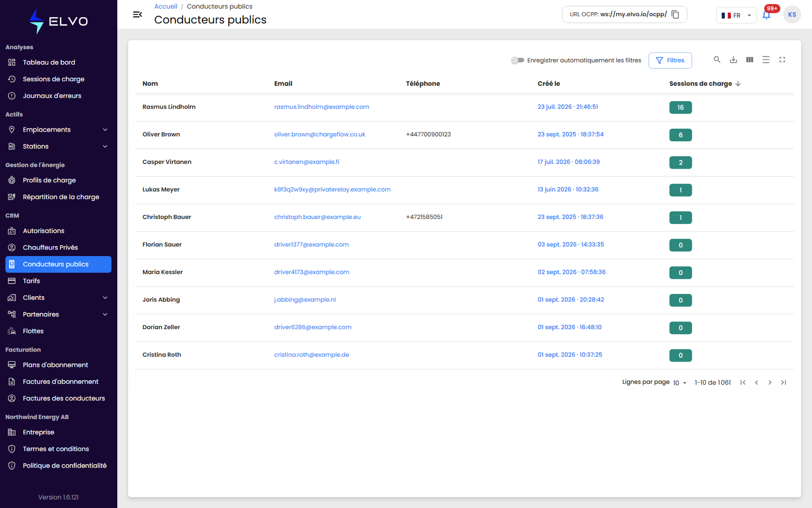Screen dimensions: 812x508
Task: Click session count 16 for Rasmus Lindholm
Action: point(681,108)
